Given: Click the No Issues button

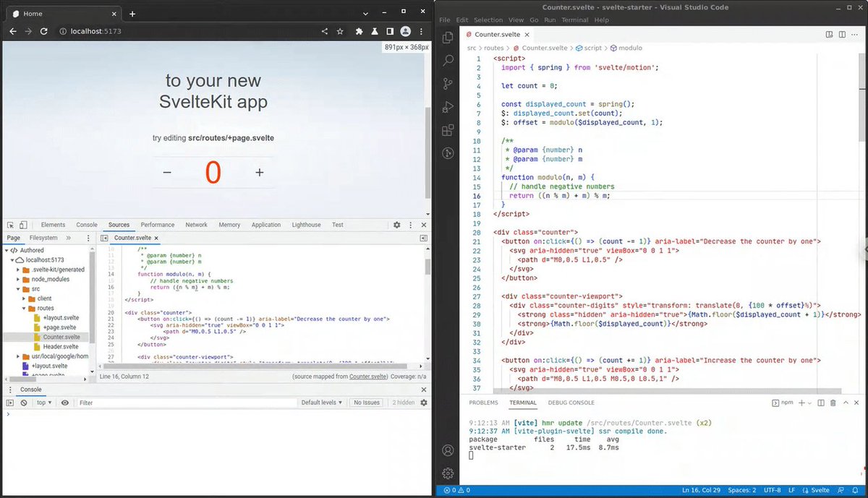Looking at the screenshot, I should [367, 403].
